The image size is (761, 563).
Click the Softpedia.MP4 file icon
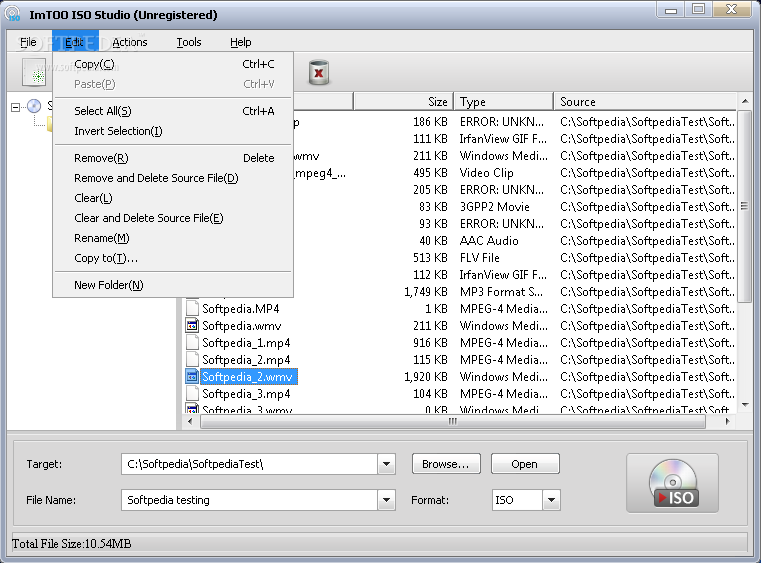(192, 309)
